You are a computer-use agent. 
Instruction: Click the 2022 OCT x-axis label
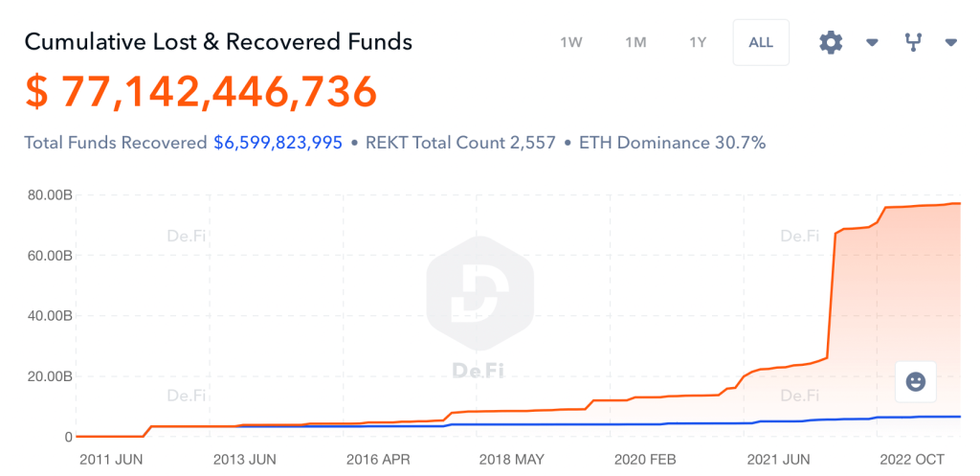[920, 460]
